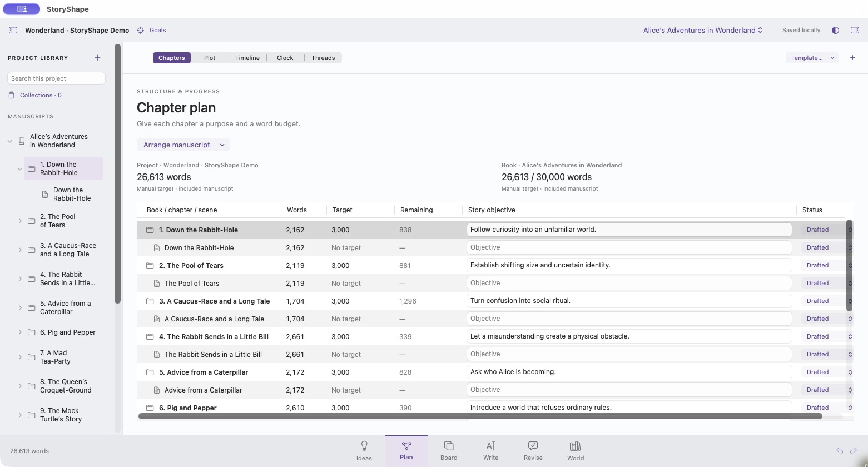This screenshot has height=467, width=868.
Task: Click the redo arrow
Action: [854, 451]
